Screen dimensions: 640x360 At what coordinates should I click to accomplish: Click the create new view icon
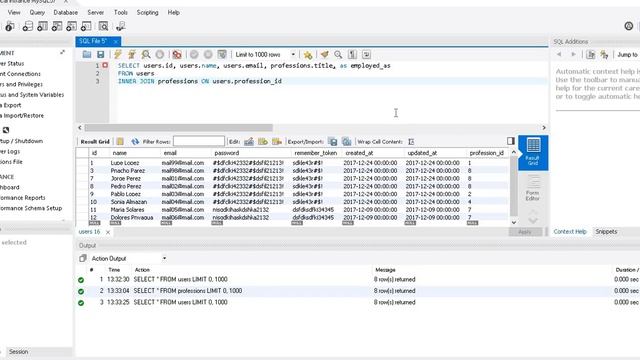click(57, 27)
